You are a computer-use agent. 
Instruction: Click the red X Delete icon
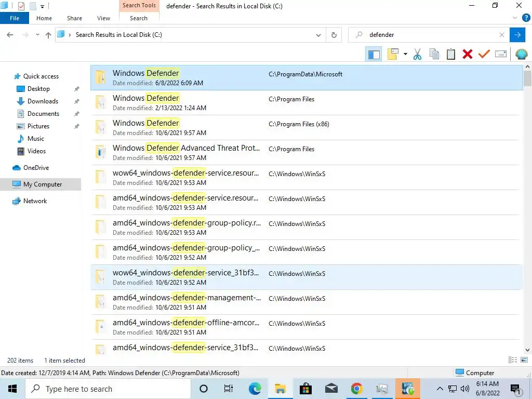(x=468, y=54)
